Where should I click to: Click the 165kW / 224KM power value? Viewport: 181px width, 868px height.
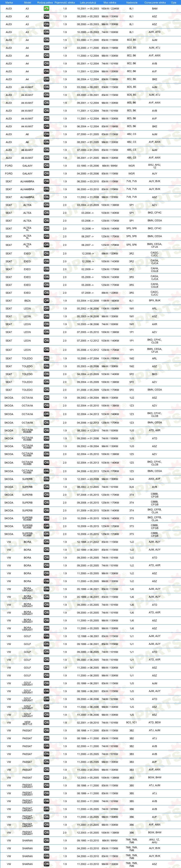point(110,9)
